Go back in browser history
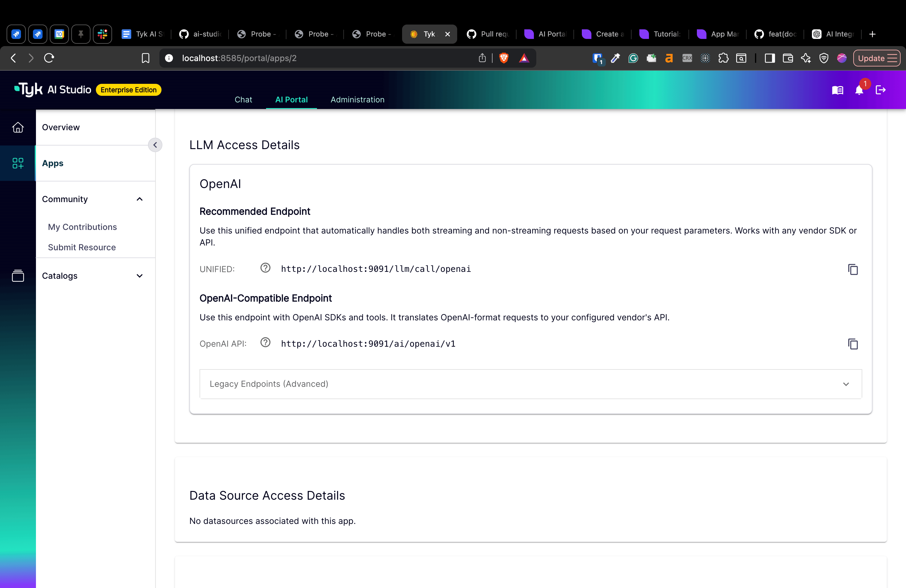This screenshot has height=588, width=906. pyautogui.click(x=13, y=58)
